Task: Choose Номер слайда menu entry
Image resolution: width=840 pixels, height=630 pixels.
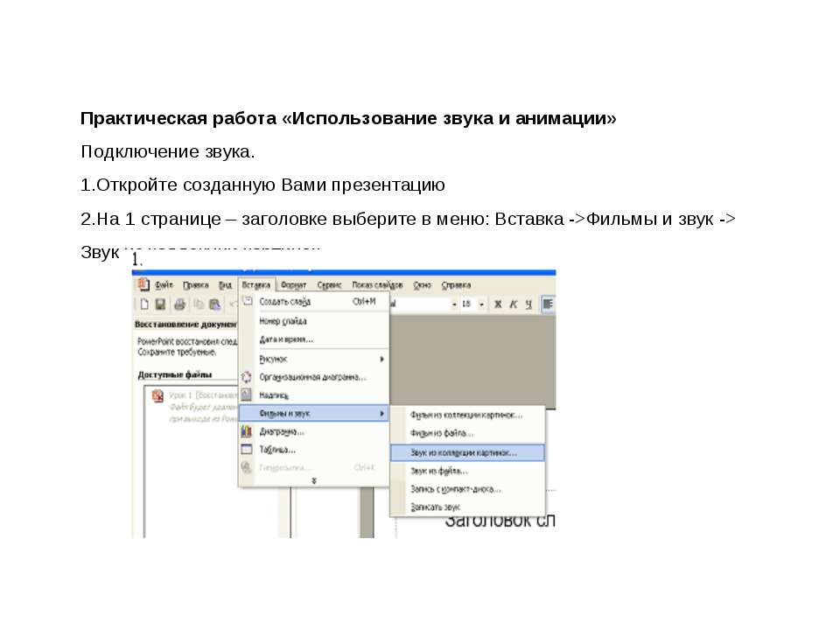Action: [x=314, y=321]
